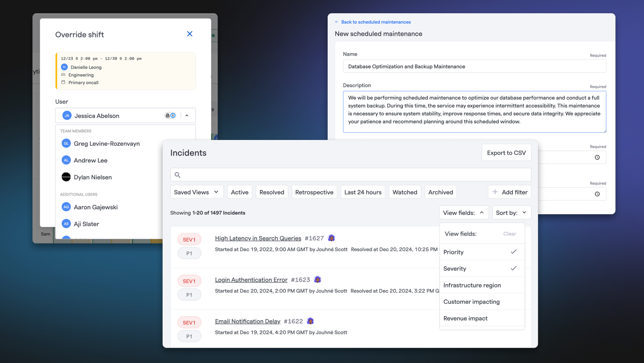
Task: Collapse the View fields dropdown
Action: coord(464,213)
